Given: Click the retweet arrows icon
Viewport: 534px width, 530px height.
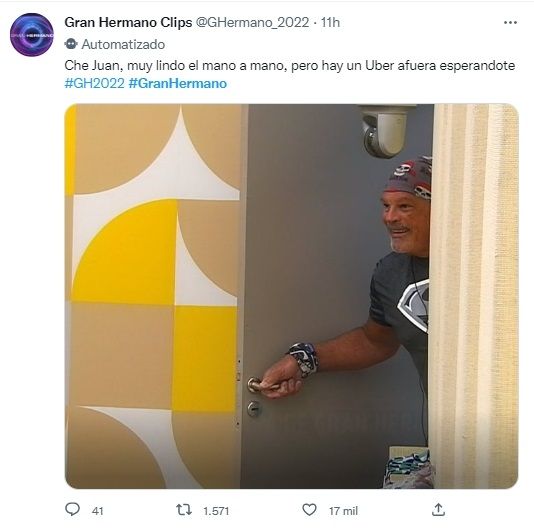Looking at the screenshot, I should 184,510.
